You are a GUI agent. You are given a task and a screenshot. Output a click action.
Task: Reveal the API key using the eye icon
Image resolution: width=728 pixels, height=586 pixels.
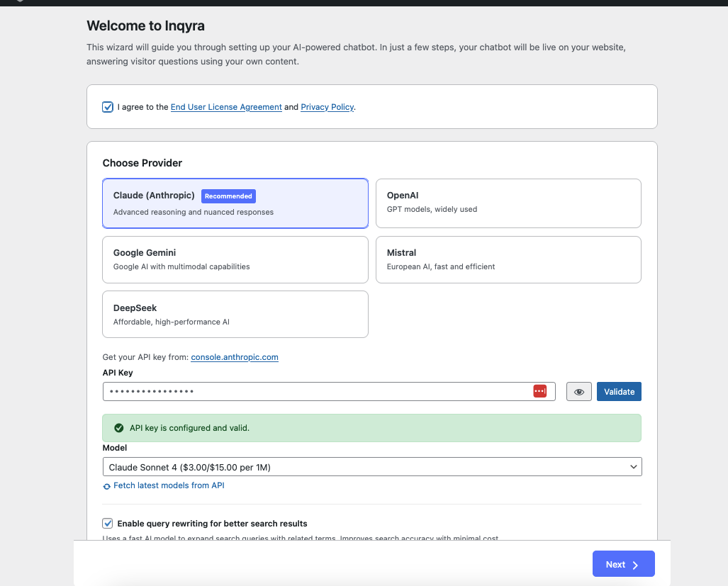pyautogui.click(x=578, y=391)
